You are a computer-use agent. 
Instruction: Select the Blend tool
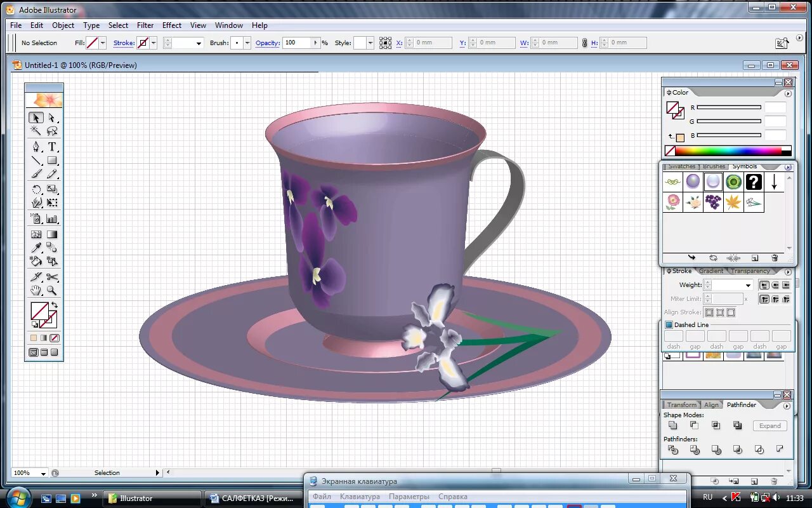tap(53, 248)
